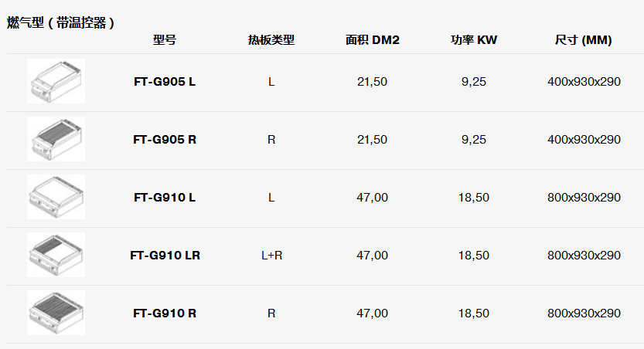Select the FT-G905 R model name
Image resolution: width=644 pixels, height=349 pixels.
[x=165, y=140]
